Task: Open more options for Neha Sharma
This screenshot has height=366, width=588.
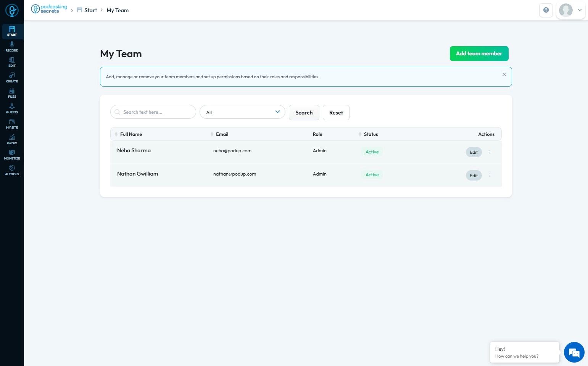Action: coord(490,152)
